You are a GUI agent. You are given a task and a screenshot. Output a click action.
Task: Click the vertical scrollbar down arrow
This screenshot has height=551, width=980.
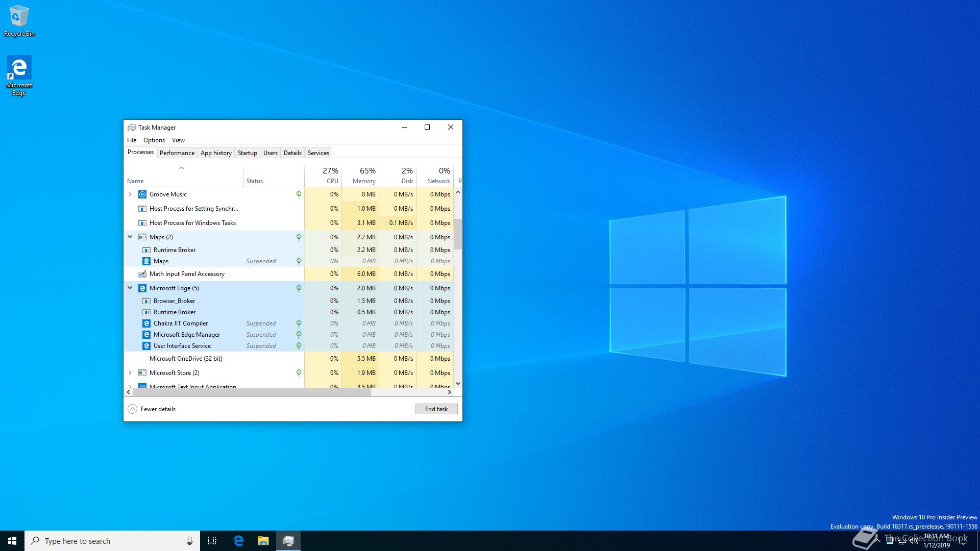point(458,384)
